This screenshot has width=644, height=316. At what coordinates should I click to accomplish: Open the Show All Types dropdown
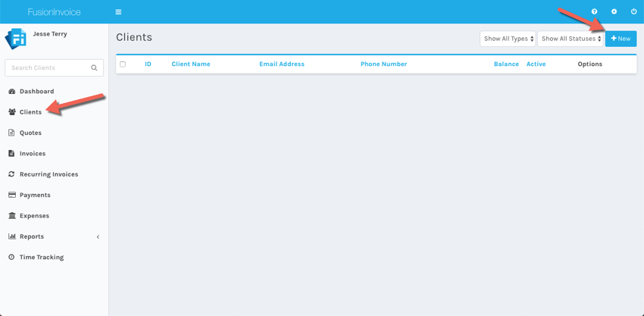point(508,39)
